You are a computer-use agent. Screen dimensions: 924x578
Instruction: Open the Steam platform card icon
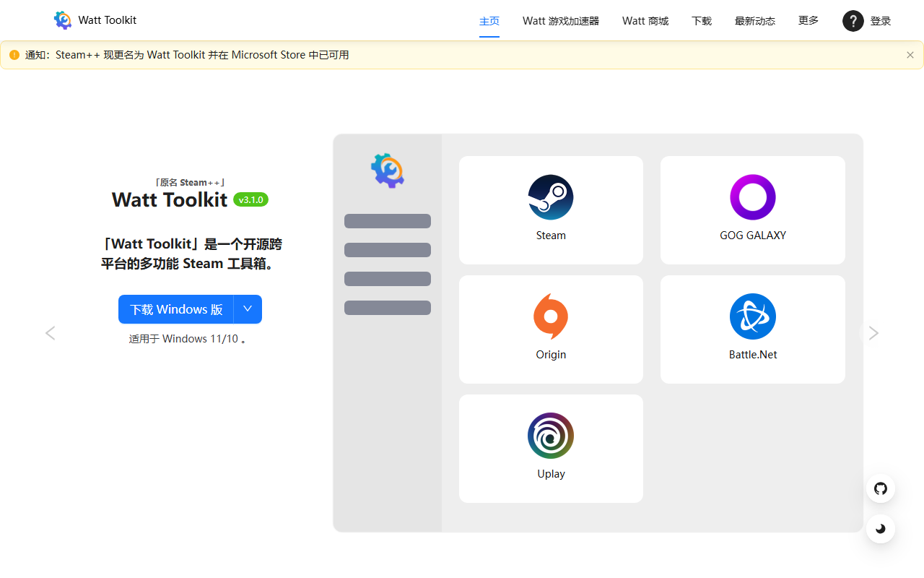tap(551, 197)
